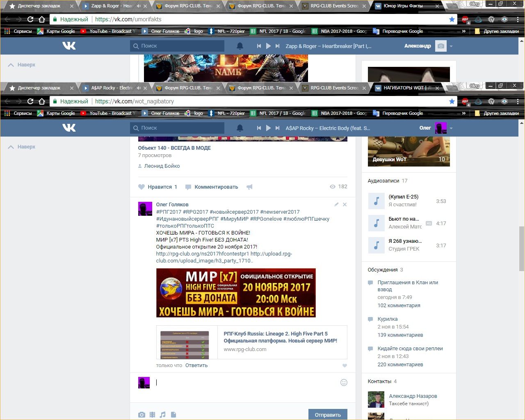Mute the A$AP Rocky tab audio icon

click(139, 88)
